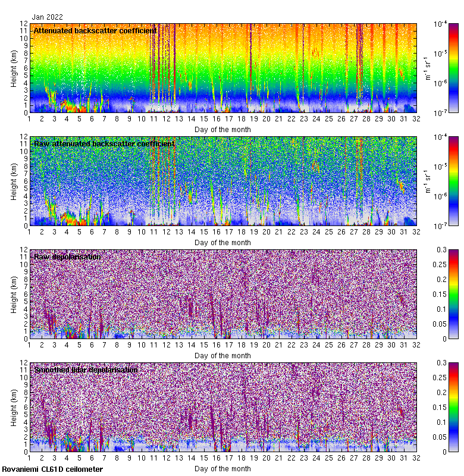Image resolution: width=464 pixels, height=476 pixels.
Task: Click the 12 km tick on bottom panel
Action: click(x=24, y=363)
